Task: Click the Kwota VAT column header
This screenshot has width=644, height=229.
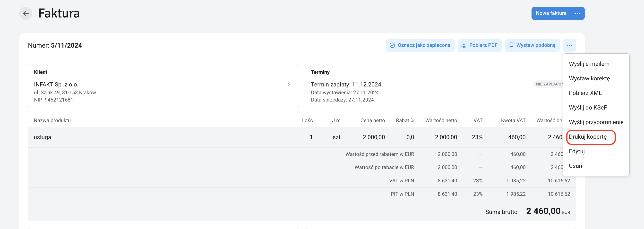Action: tap(513, 120)
